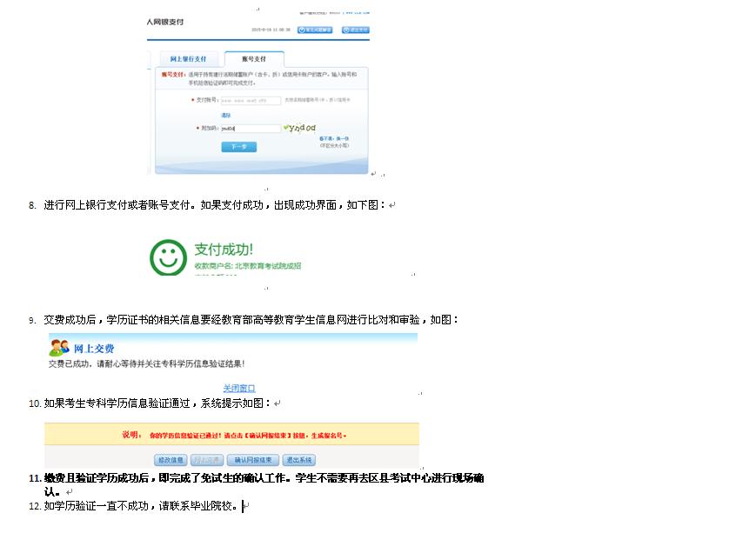Switch to the 网上银行支付 tab
756x533 pixels.
(x=188, y=59)
